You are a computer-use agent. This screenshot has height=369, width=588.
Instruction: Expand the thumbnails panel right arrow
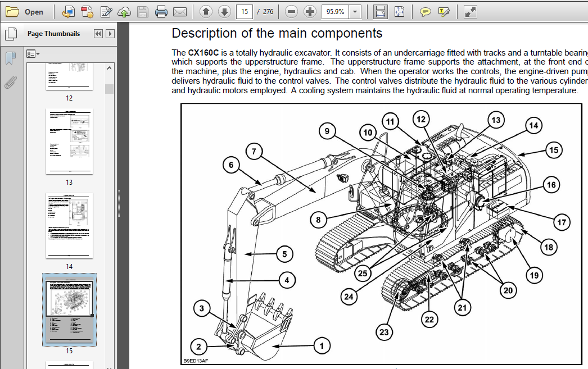coord(110,34)
